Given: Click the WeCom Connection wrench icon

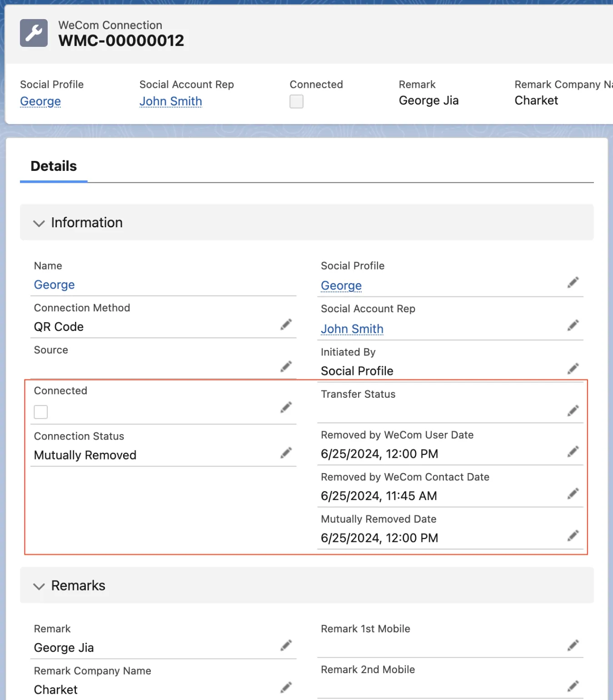Looking at the screenshot, I should point(34,33).
